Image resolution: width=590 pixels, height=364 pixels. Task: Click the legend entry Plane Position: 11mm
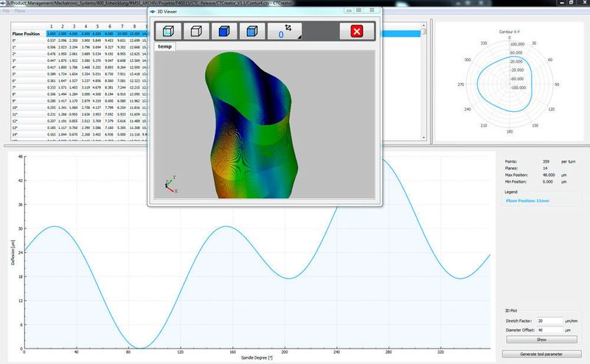point(527,201)
